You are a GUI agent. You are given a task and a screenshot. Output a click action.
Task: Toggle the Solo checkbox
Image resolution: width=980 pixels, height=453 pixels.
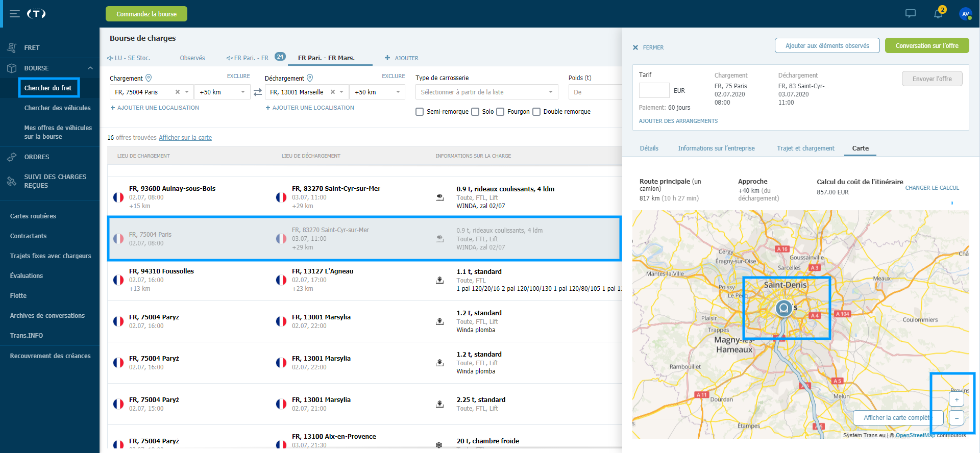475,112
